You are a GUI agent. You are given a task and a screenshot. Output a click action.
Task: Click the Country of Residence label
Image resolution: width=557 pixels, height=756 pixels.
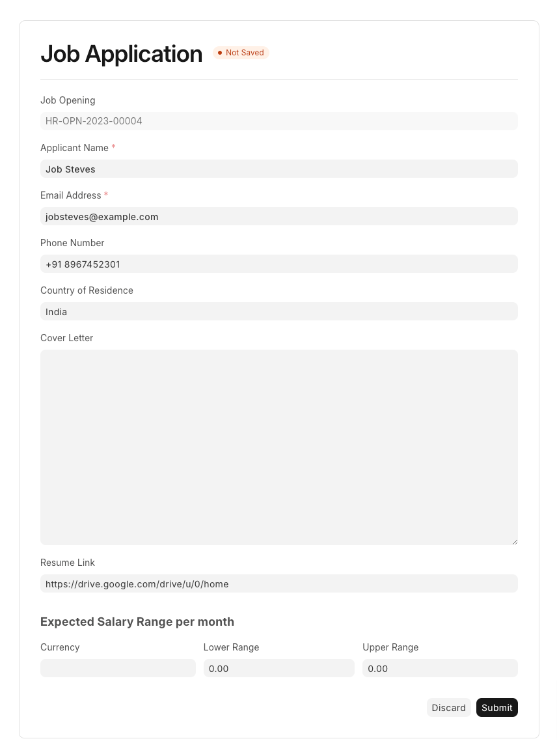coord(87,290)
